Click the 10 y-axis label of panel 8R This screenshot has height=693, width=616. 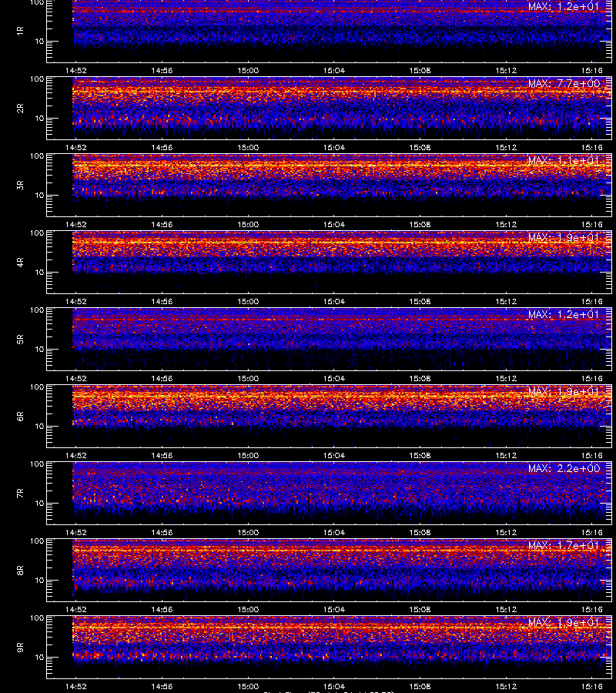40,580
